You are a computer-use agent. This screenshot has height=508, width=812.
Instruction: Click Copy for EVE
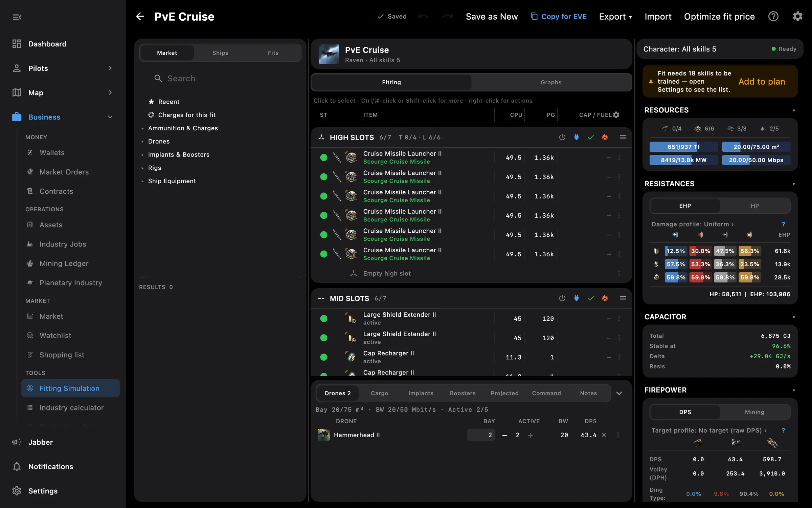[x=559, y=16]
